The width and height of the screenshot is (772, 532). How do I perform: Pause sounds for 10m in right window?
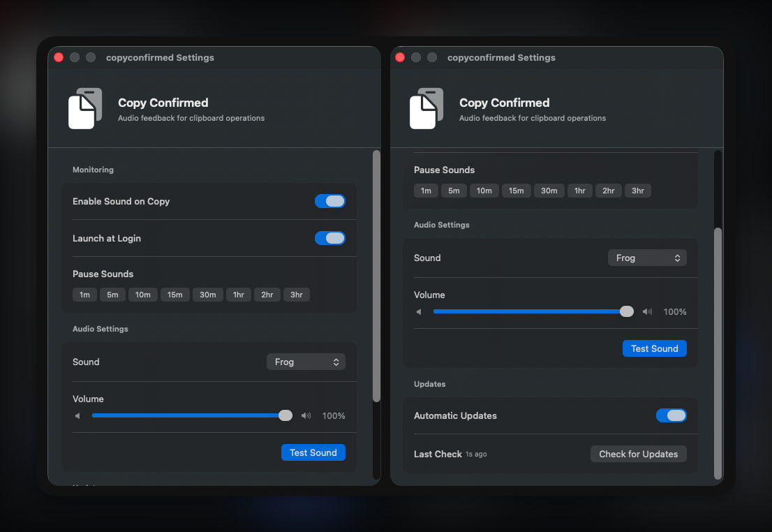[484, 191]
